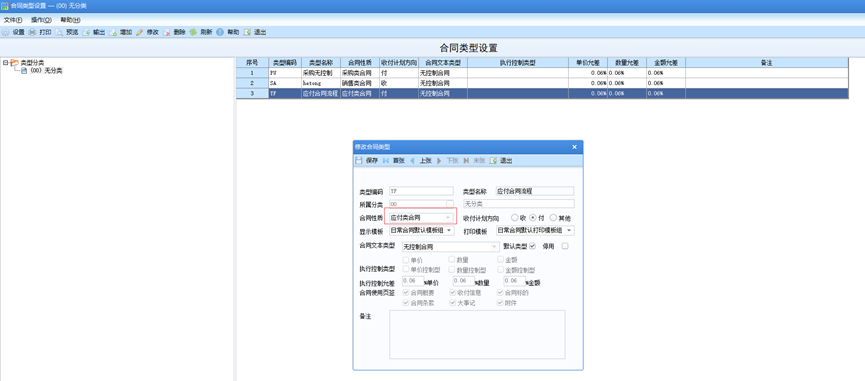This screenshot has width=865, height=381.
Task: Open the 合同性质 dropdown
Action: tap(448, 218)
